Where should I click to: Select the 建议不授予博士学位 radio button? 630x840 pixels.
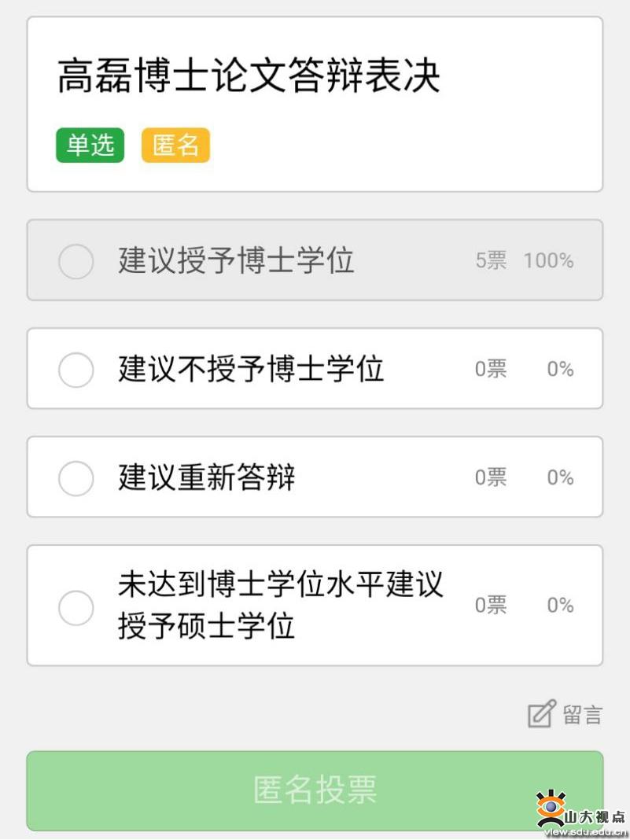point(76,370)
